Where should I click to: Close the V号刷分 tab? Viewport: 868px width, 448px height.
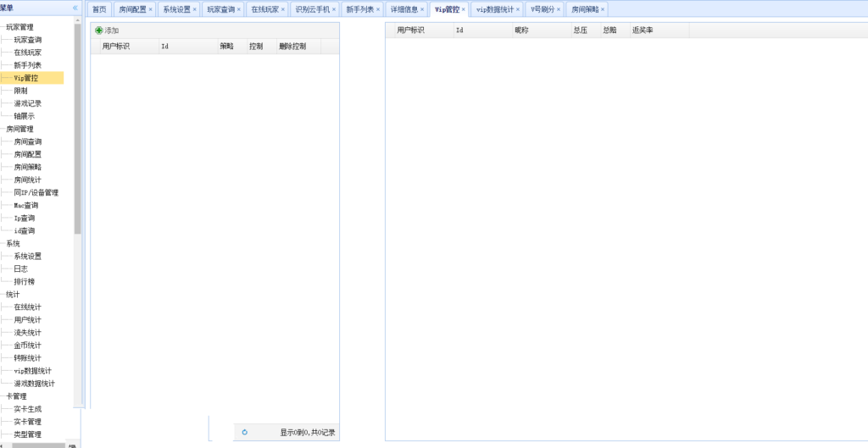point(559,9)
